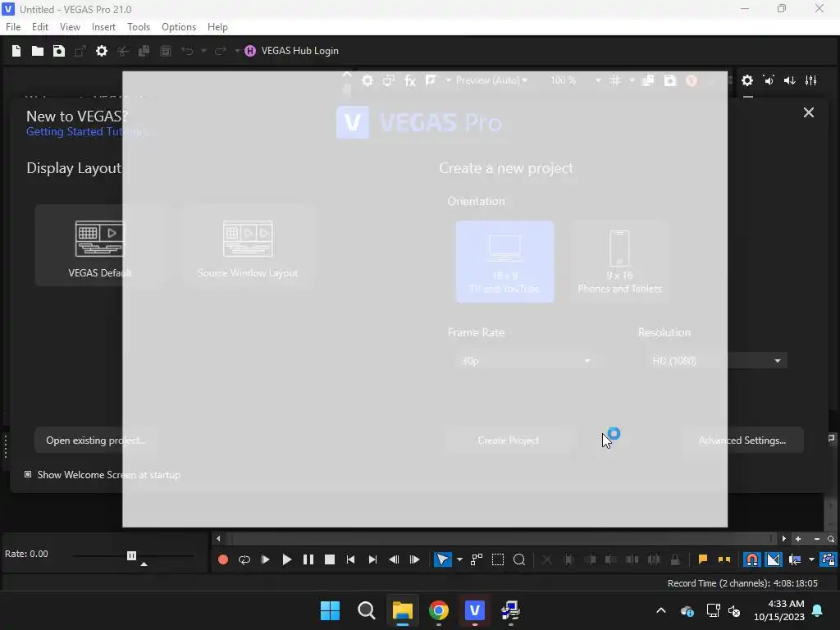This screenshot has width=840, height=630.
Task: Create a new empty project from toolbar
Action: (x=16, y=51)
